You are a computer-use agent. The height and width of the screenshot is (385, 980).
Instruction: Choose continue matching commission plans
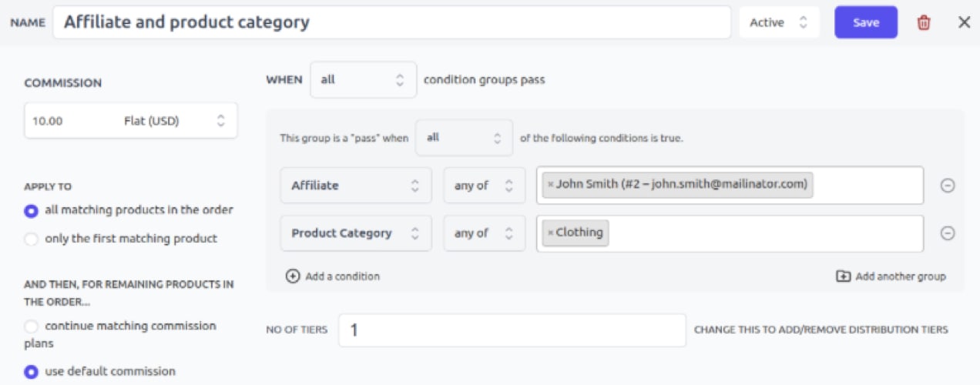(x=31, y=326)
